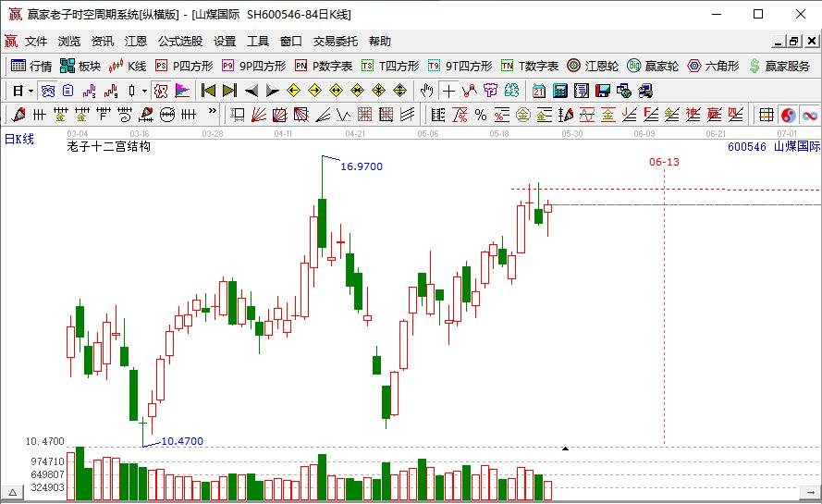Open the 江恩 menu
This screenshot has height=504, width=822.
(136, 42)
